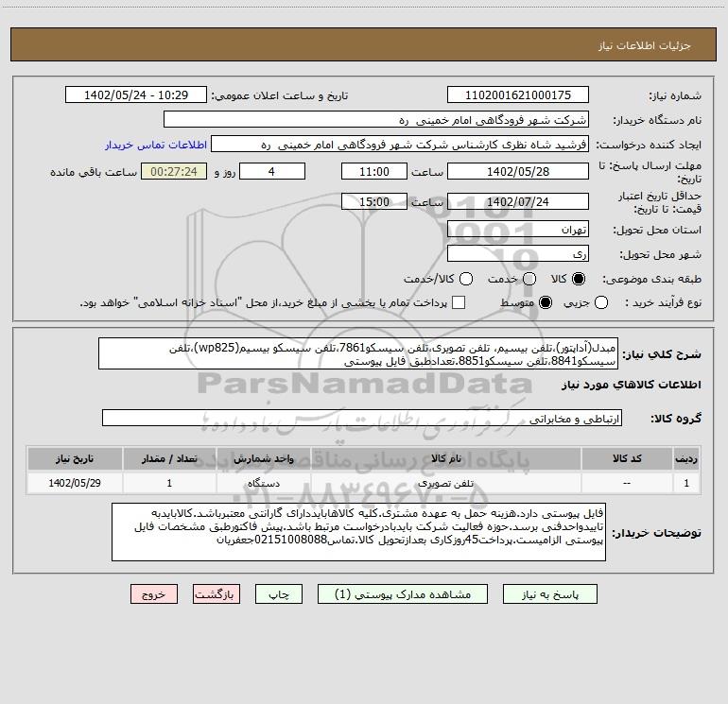
Task: Click the delivery province field تهران
Action: click(x=518, y=230)
